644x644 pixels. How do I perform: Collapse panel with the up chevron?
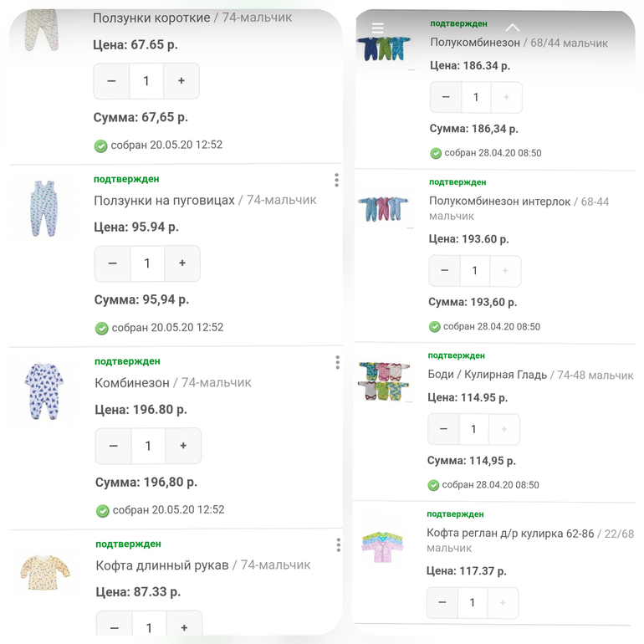[513, 28]
